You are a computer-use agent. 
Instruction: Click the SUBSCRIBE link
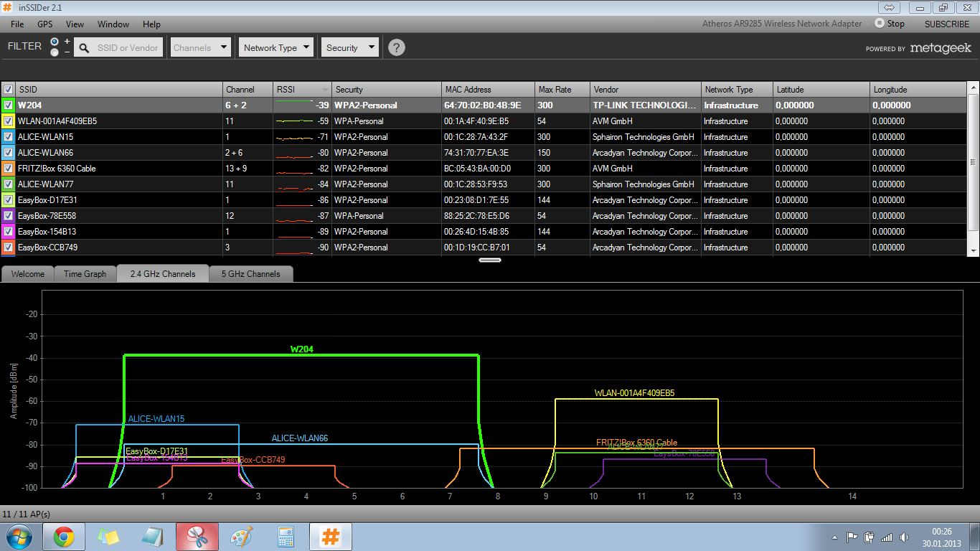pyautogui.click(x=946, y=24)
